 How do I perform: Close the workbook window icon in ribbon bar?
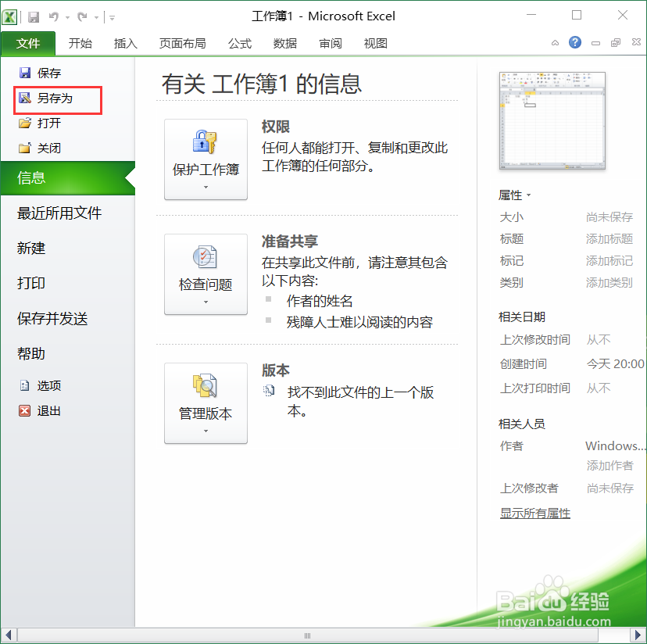point(636,42)
